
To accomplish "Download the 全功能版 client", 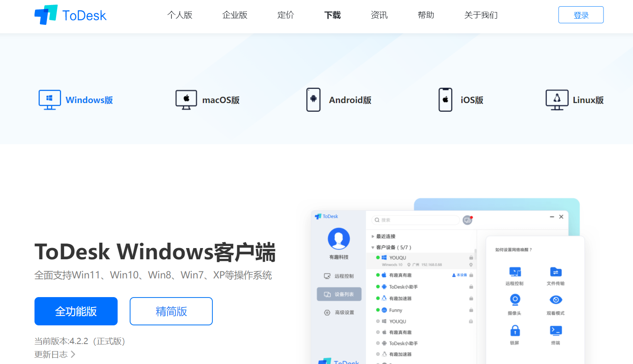I will pos(76,311).
